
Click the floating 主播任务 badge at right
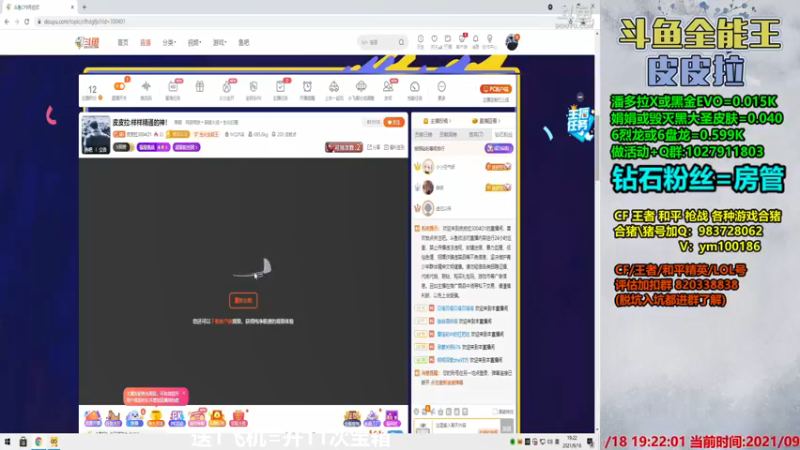click(580, 122)
